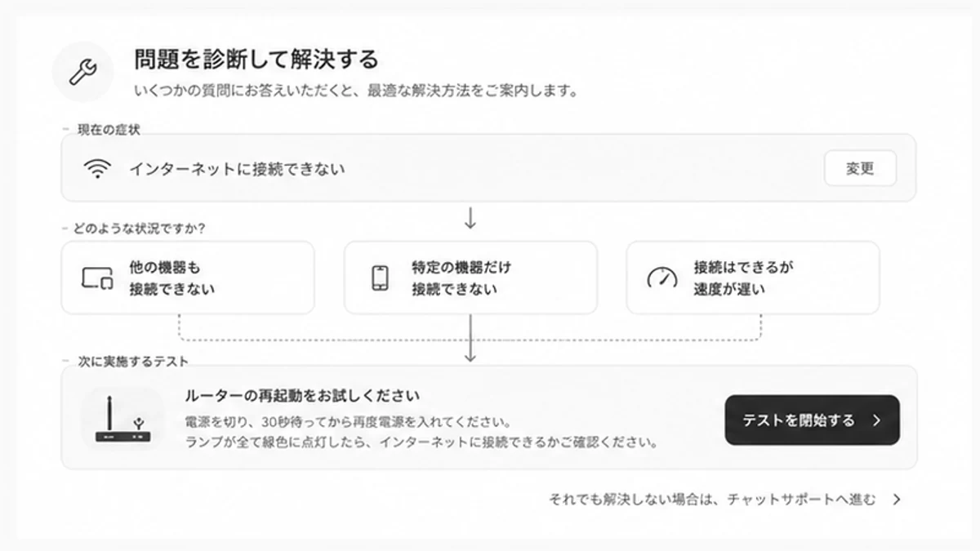Image resolution: width=980 pixels, height=551 pixels.
Task: Click the arrow pointing to next test
Action: coord(470,339)
